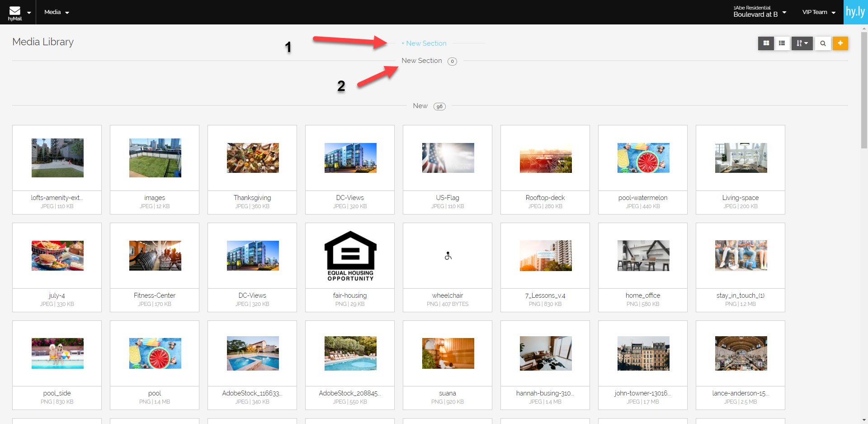
Task: Open the VIP Team account menu
Action: click(819, 12)
